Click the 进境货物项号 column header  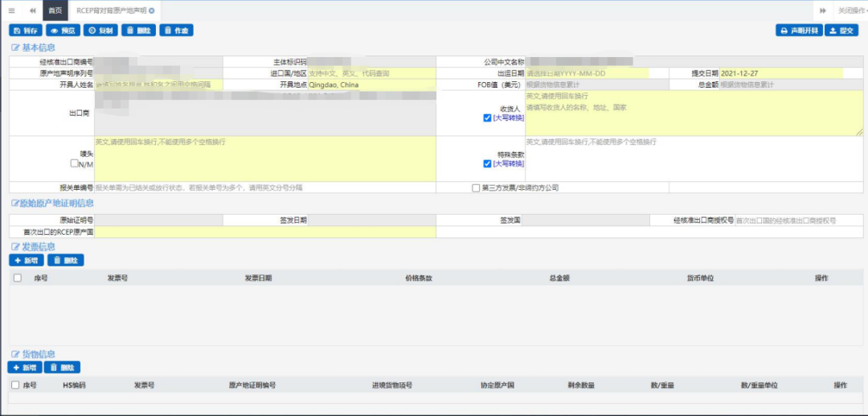pos(392,385)
